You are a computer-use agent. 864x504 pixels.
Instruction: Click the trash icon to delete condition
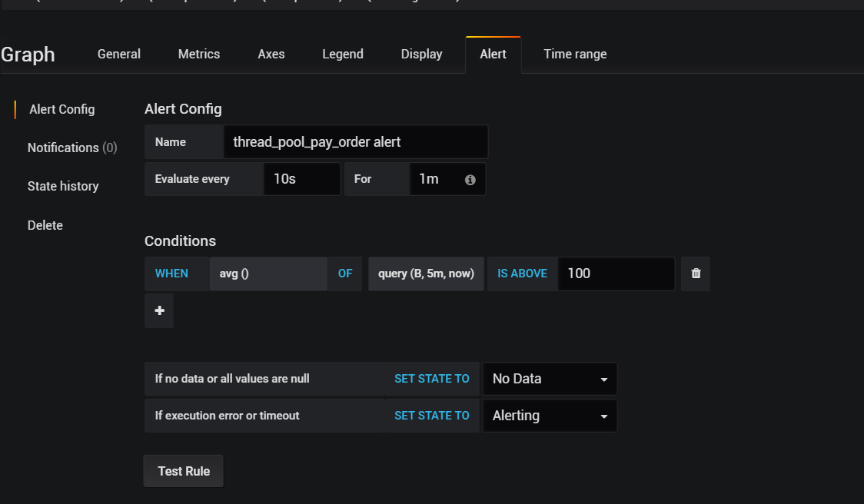click(x=696, y=274)
